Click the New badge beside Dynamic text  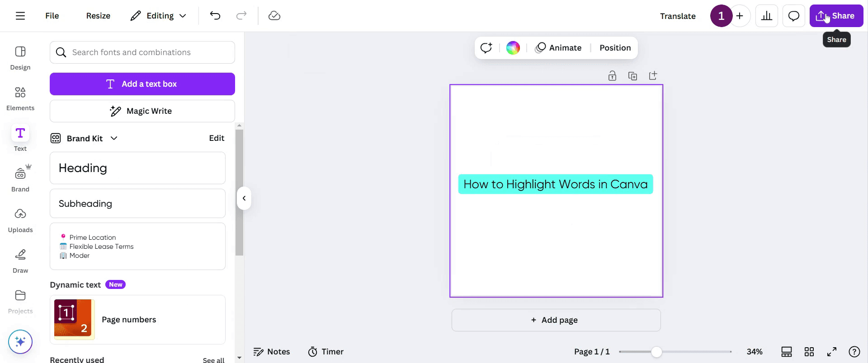[x=115, y=284]
